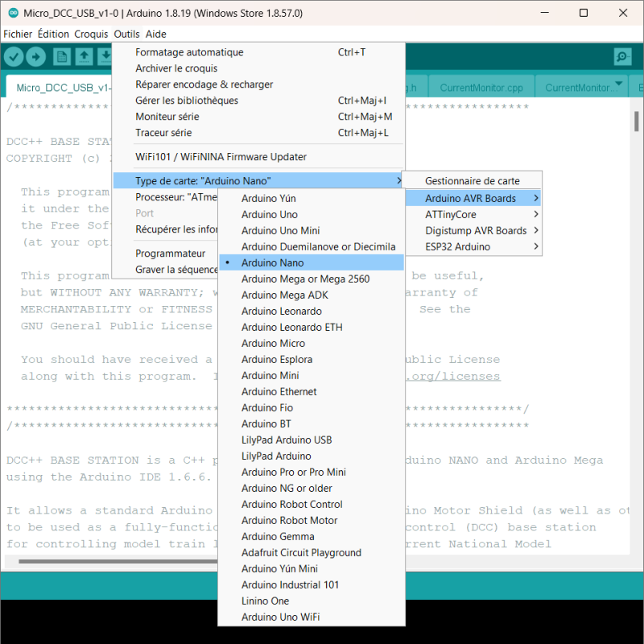Select the Arduino Leonardo board
Screen dimensions: 644x644
point(312,311)
